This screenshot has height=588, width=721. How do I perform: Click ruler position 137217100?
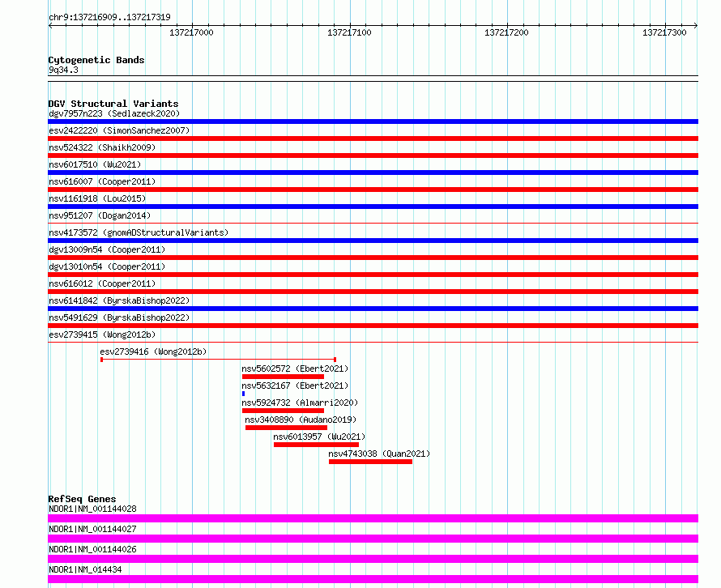click(349, 32)
